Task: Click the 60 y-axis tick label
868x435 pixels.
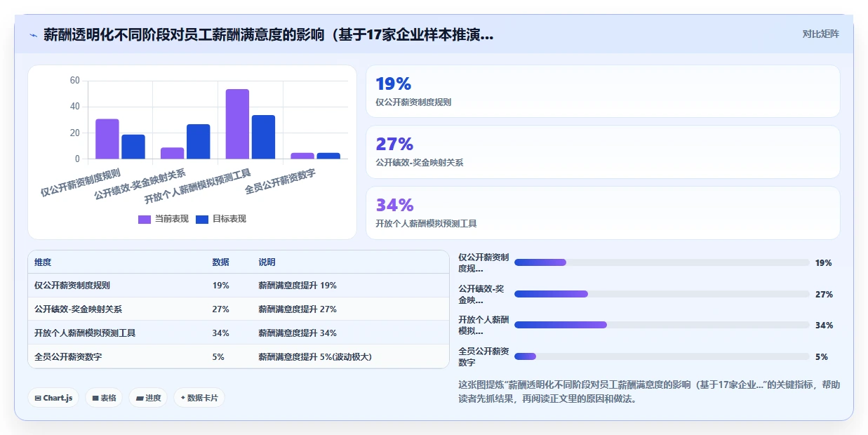Action: click(75, 81)
